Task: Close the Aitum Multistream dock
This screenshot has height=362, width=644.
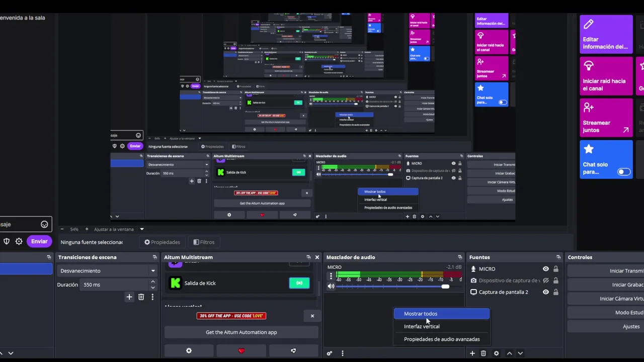Action: (317, 257)
